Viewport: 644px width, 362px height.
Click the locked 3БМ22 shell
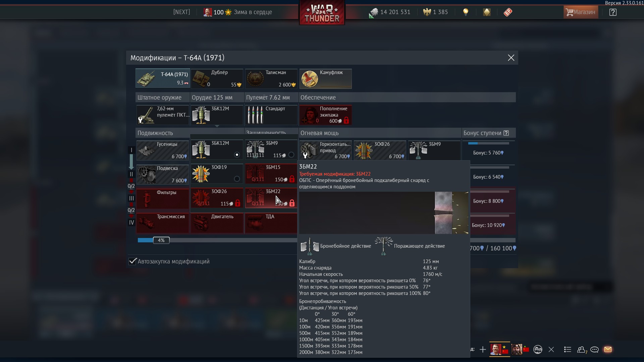pos(271,198)
